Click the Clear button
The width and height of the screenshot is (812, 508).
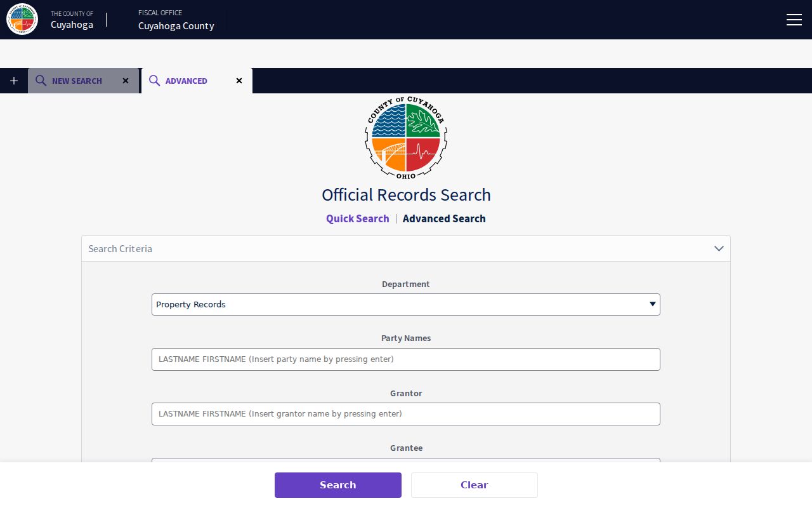(x=475, y=485)
